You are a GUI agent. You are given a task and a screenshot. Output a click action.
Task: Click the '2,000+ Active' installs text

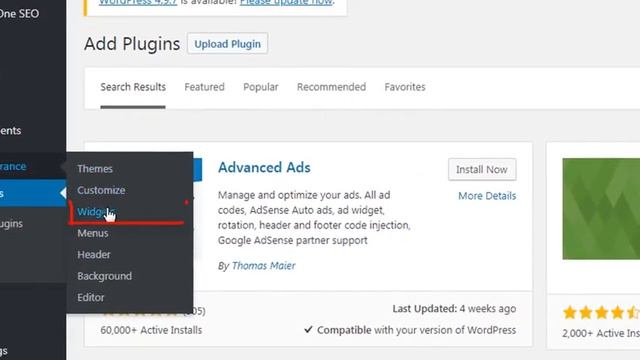(601, 333)
